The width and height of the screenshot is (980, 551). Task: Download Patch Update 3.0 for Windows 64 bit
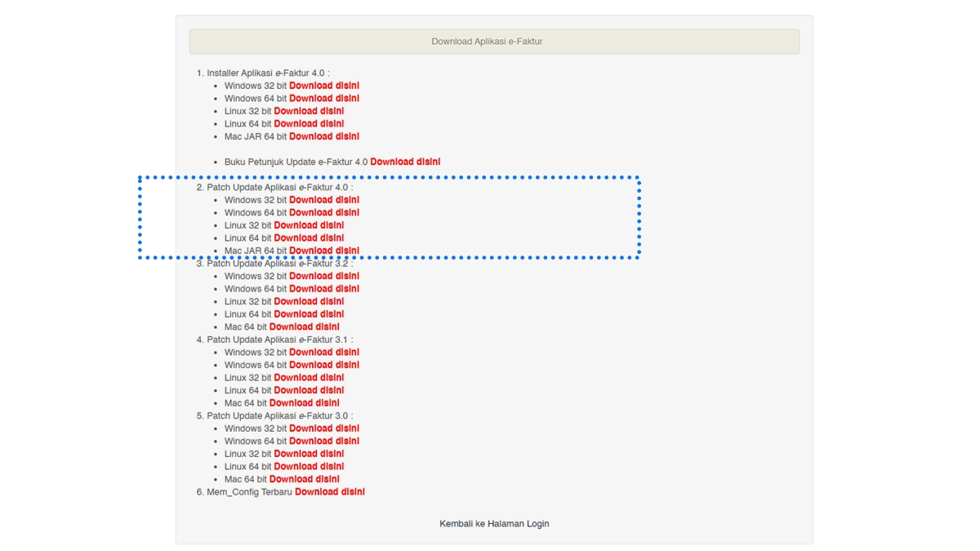click(324, 441)
